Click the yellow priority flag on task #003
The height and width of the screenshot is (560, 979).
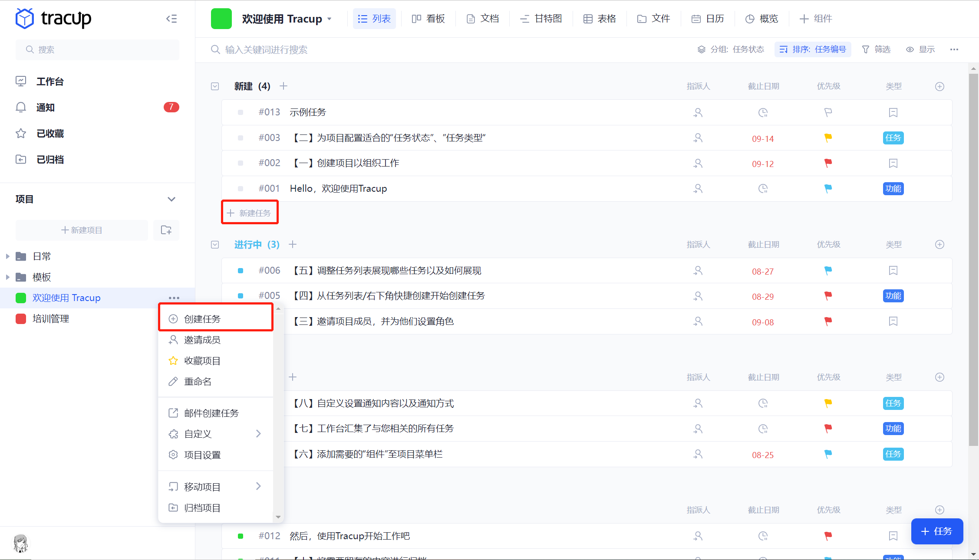click(828, 138)
